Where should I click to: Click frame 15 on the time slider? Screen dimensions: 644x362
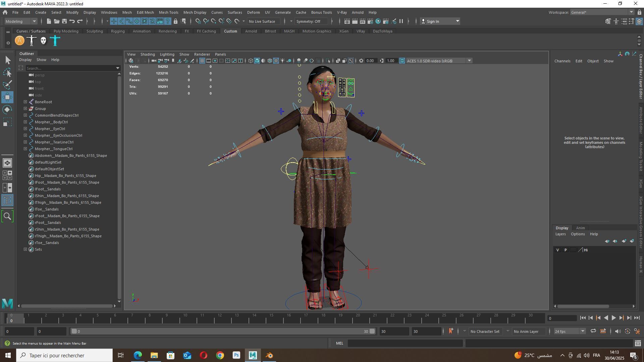(271, 318)
